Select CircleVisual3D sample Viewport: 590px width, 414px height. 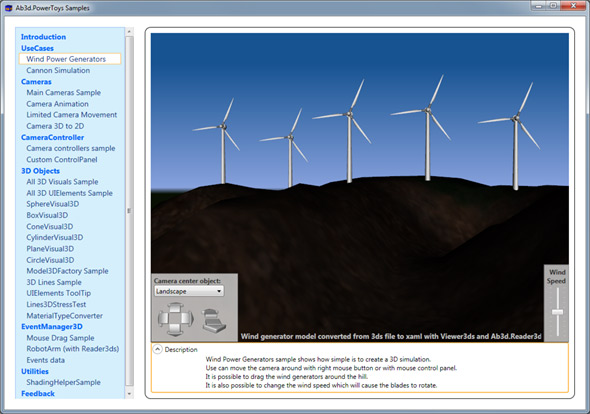click(50, 260)
